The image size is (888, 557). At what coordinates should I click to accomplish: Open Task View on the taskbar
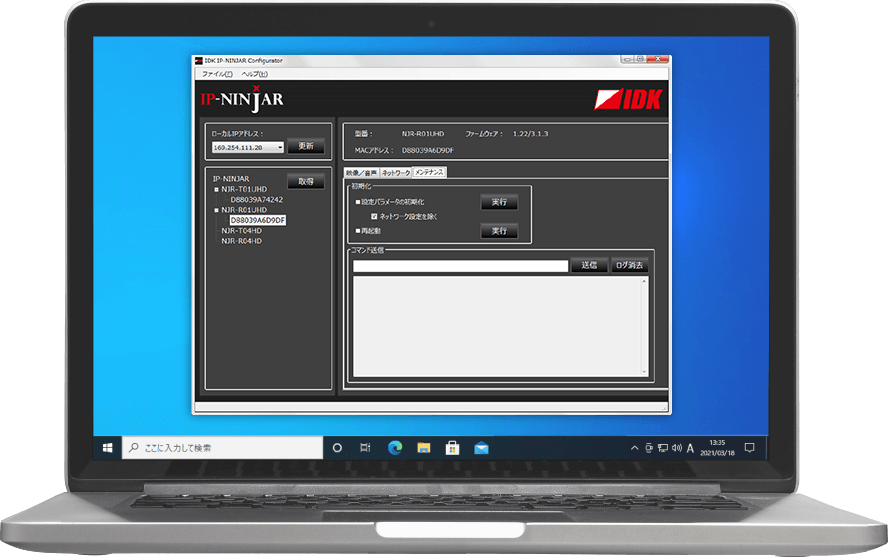click(365, 447)
